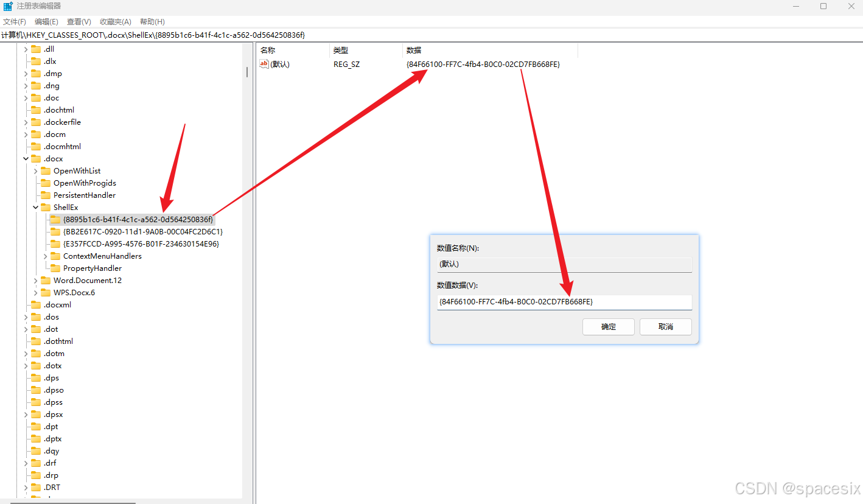
Task: Collapse the .docx tree node
Action: [x=26, y=159]
